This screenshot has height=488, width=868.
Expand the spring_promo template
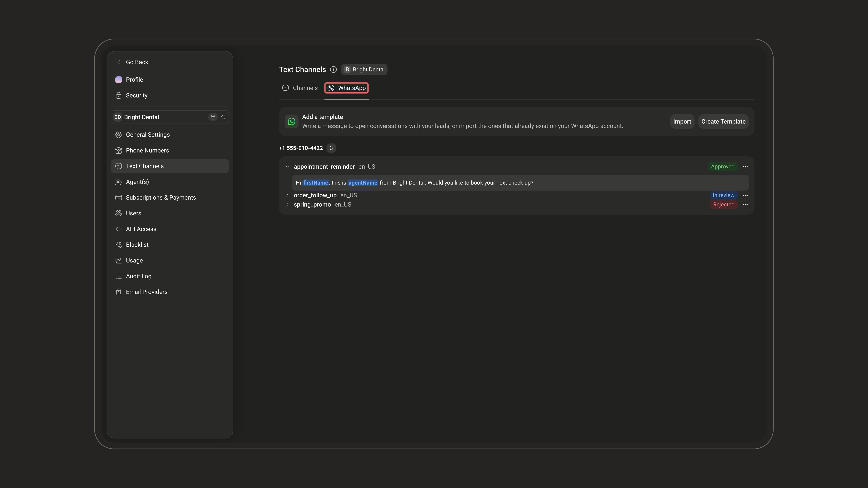tap(287, 204)
